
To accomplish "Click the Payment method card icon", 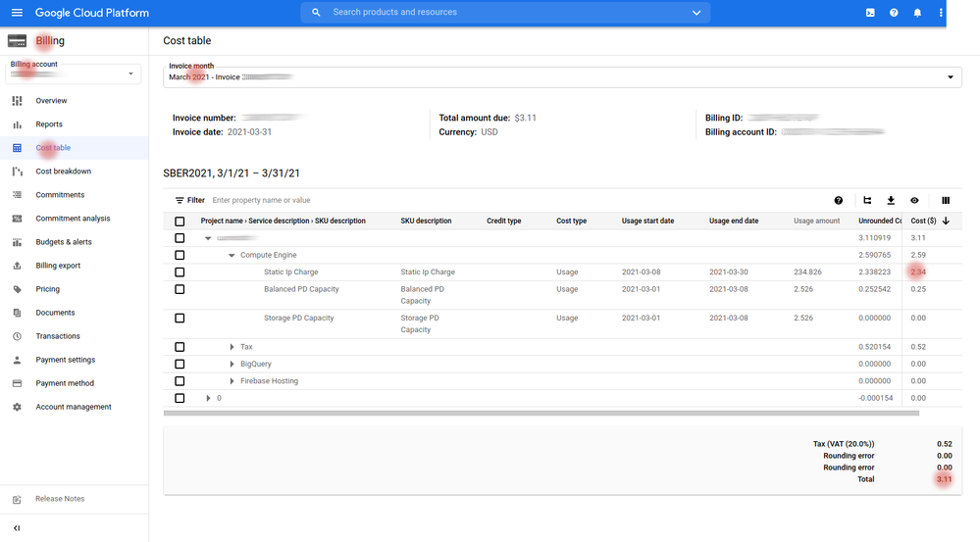I will pos(17,383).
